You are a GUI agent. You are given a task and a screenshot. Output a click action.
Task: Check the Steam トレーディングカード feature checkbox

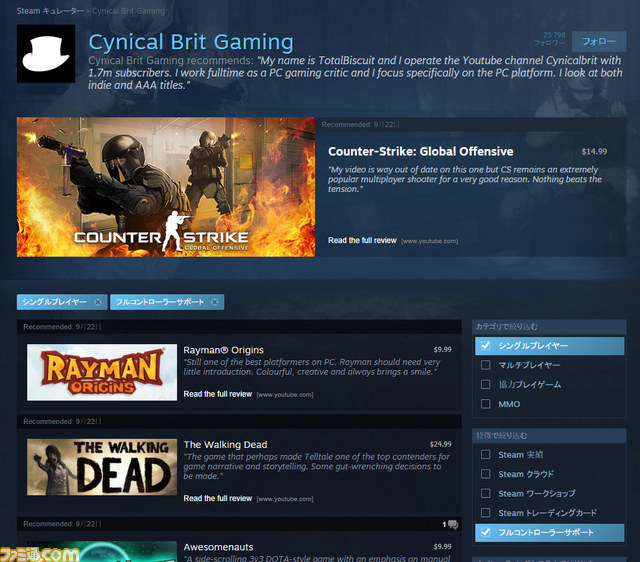pos(485,513)
